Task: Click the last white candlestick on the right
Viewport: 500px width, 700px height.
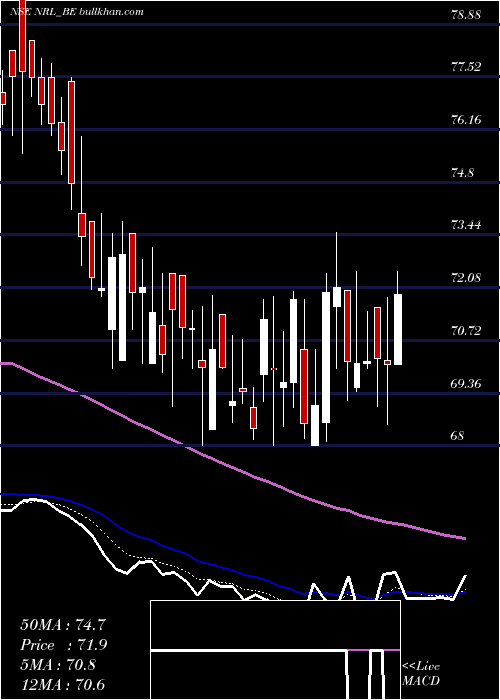Action: click(x=398, y=329)
